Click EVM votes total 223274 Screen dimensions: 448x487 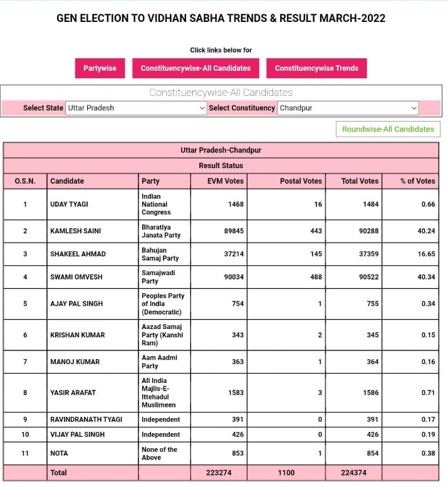pos(219,473)
